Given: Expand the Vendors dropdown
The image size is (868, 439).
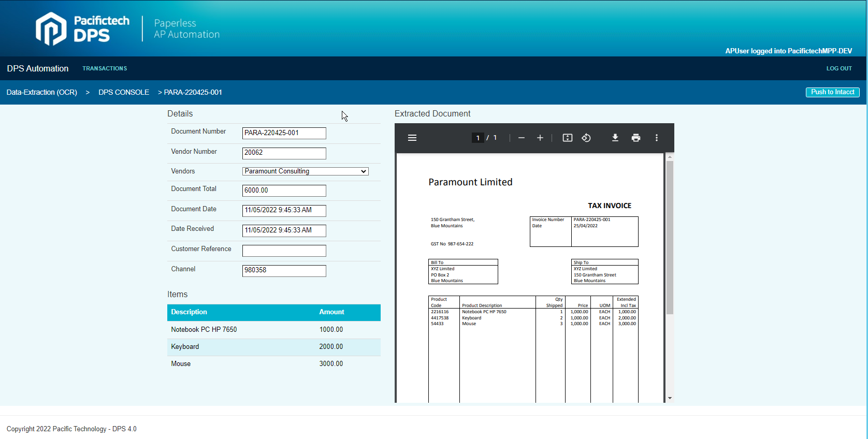Looking at the screenshot, I should (306, 171).
